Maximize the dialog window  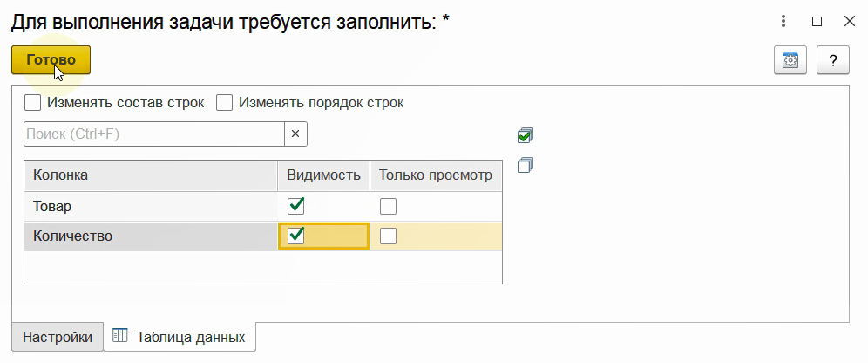817,21
